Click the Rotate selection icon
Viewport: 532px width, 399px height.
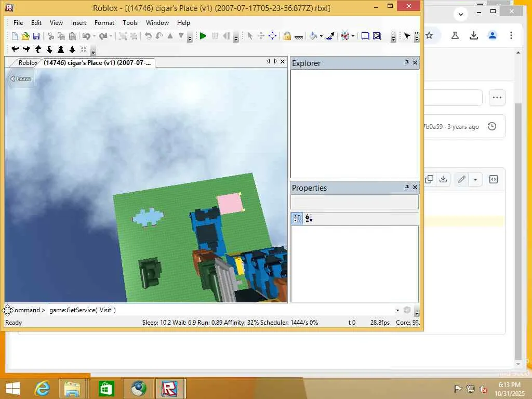tap(148, 36)
